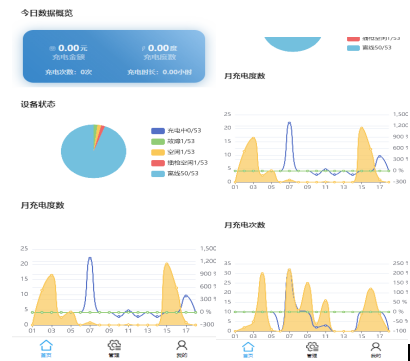Click the yellow area peak near 16 in 月充电次数 chart
This screenshot has width=410, height=361.
click(x=371, y=289)
